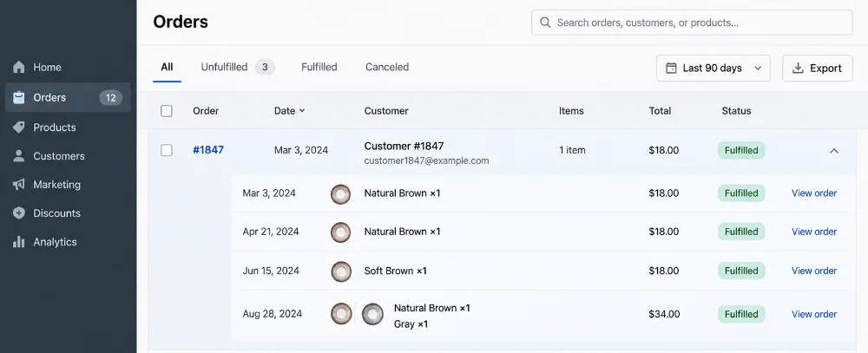868x353 pixels.
Task: Click email customer1847@example.com
Action: (x=426, y=160)
